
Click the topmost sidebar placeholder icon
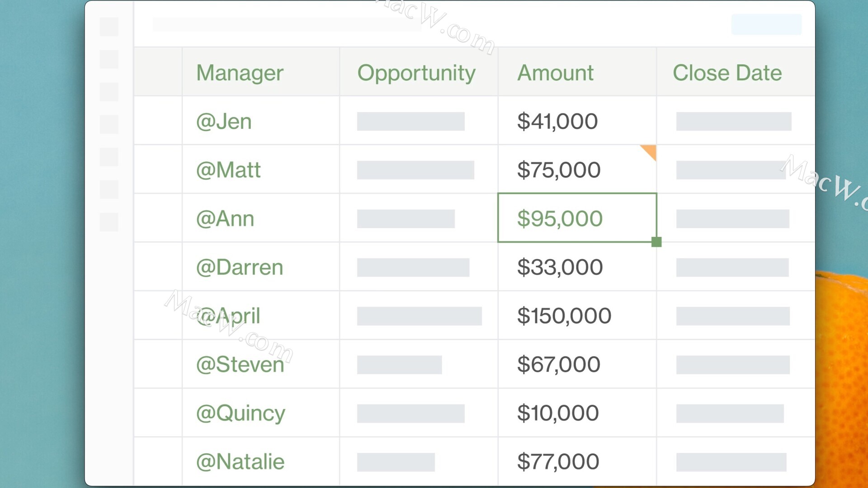coord(109,27)
